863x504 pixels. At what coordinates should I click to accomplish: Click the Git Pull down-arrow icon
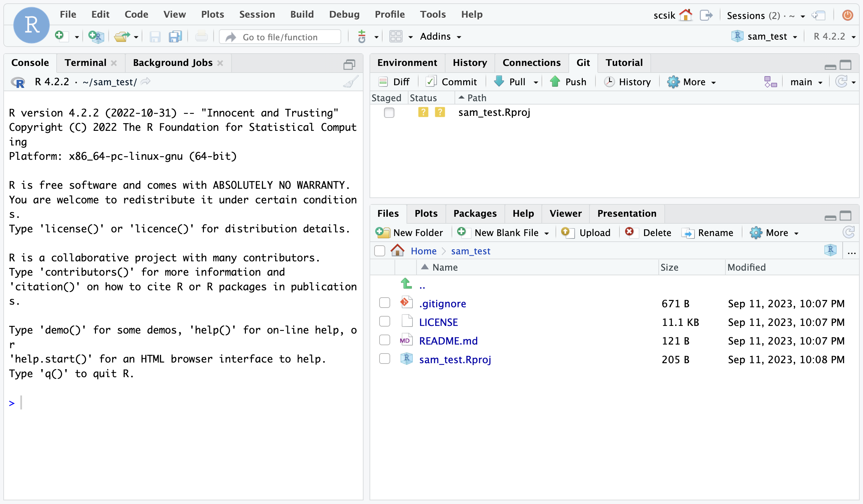coord(499,82)
